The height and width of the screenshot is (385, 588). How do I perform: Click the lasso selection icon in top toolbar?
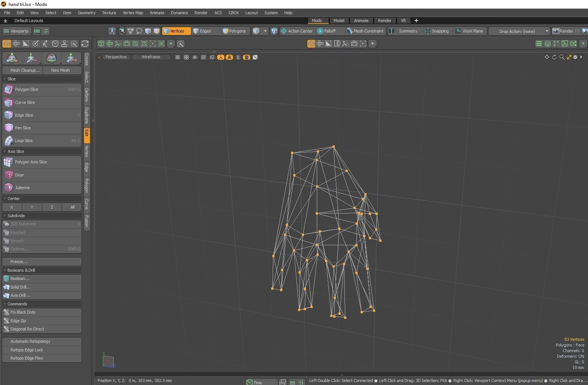coord(139,31)
